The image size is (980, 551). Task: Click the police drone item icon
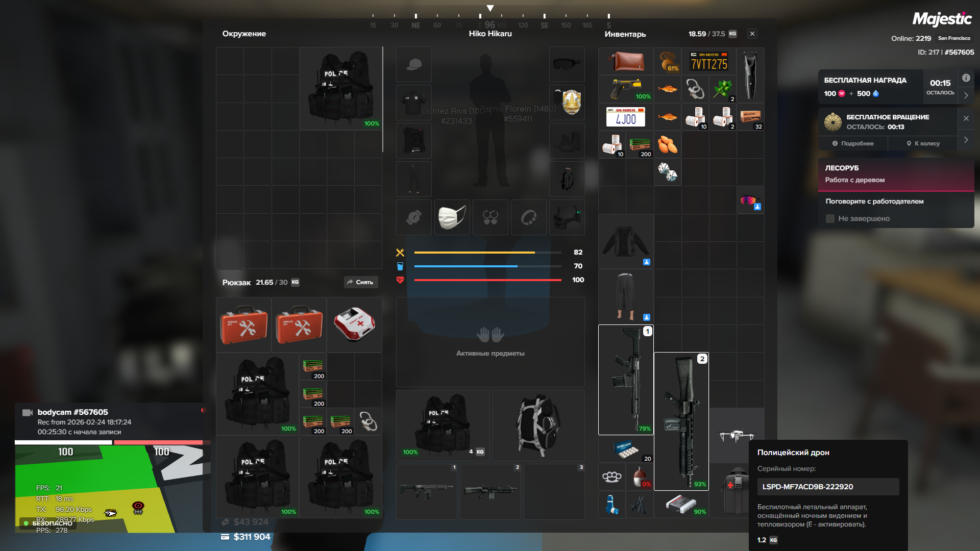pos(736,435)
